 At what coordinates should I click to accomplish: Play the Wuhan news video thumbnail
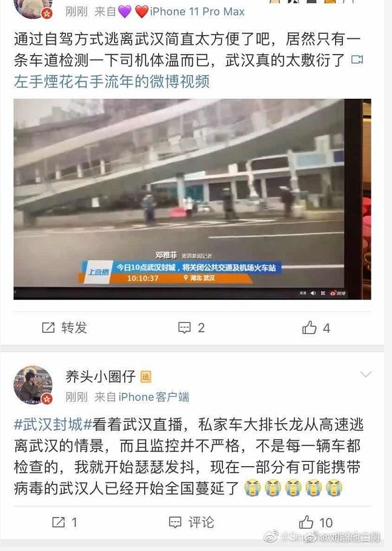192,199
